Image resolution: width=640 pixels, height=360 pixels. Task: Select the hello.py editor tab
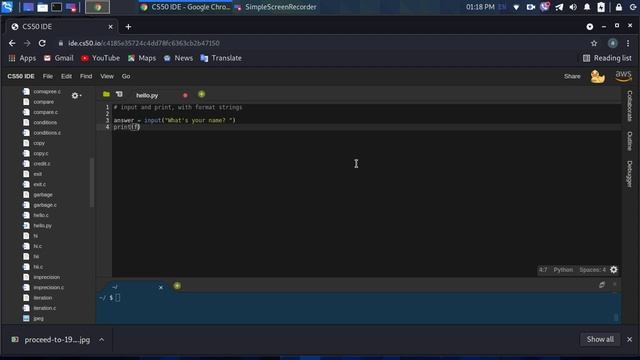coord(147,95)
